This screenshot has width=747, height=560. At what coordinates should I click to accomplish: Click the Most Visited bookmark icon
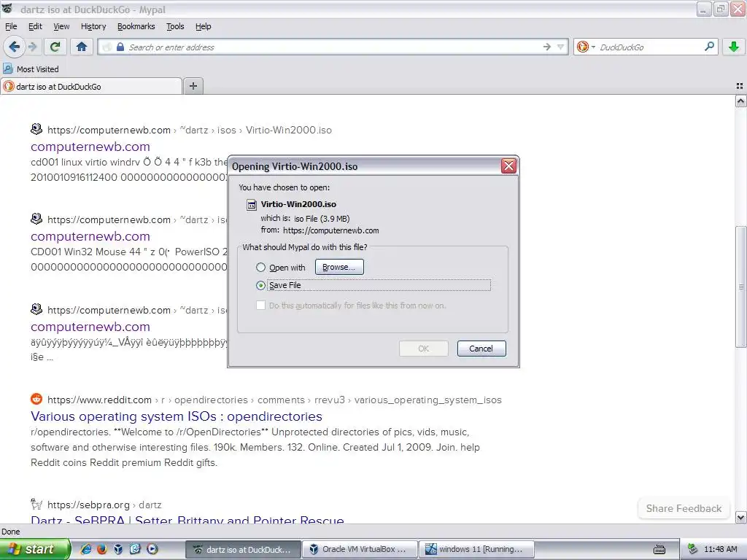point(7,69)
